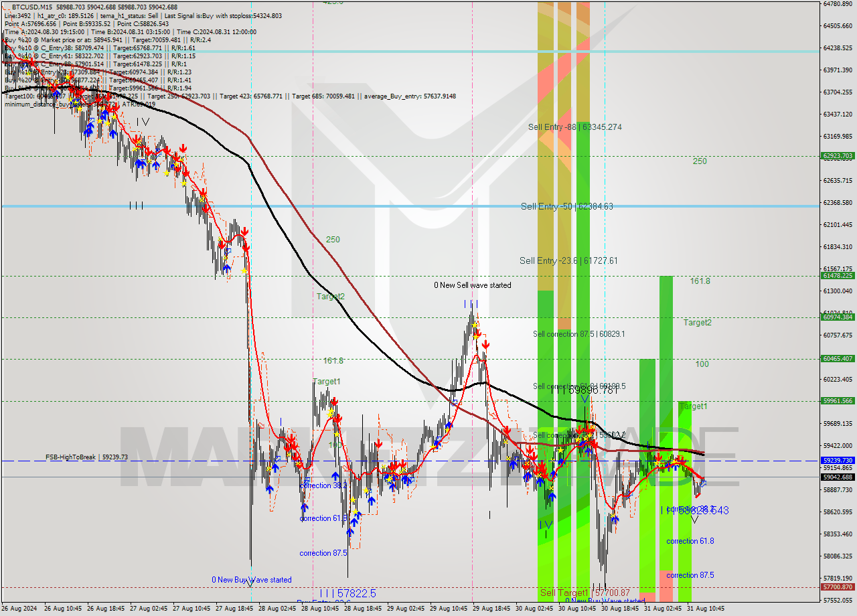The width and height of the screenshot is (857, 616).
Task: Click the blue 59239.730 price tag on axis
Action: pyautogui.click(x=837, y=461)
